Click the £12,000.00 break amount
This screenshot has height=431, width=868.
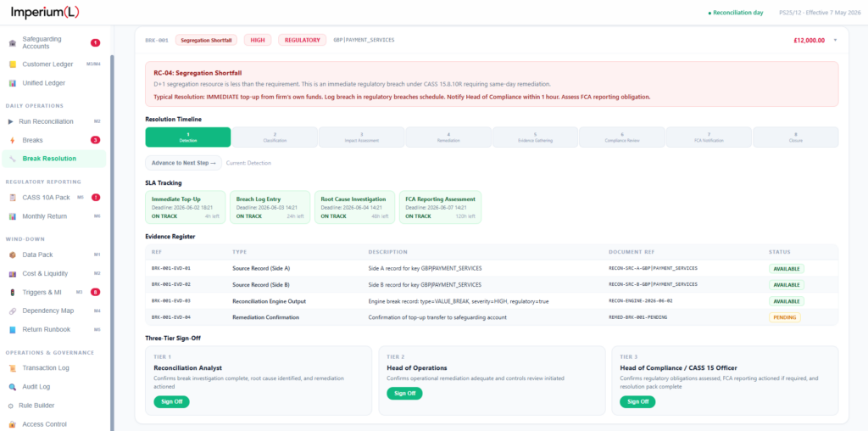click(x=809, y=41)
